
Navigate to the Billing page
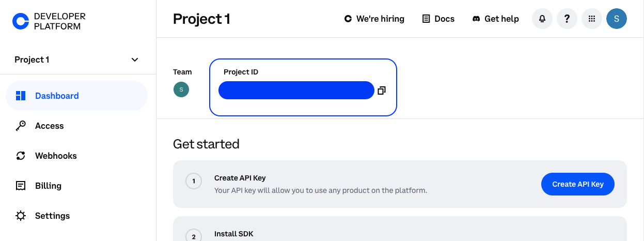(x=48, y=186)
